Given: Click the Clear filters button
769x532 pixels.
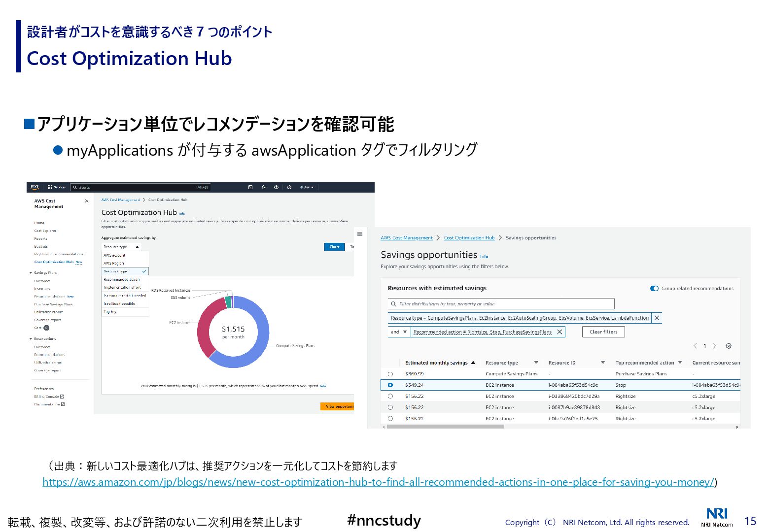Looking at the screenshot, I should click(603, 332).
